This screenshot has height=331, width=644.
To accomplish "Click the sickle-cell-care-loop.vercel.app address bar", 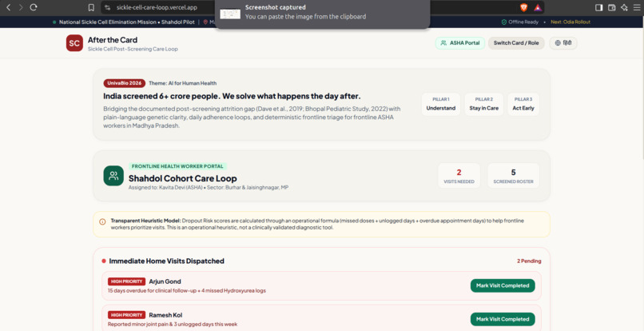I will 157,7.
